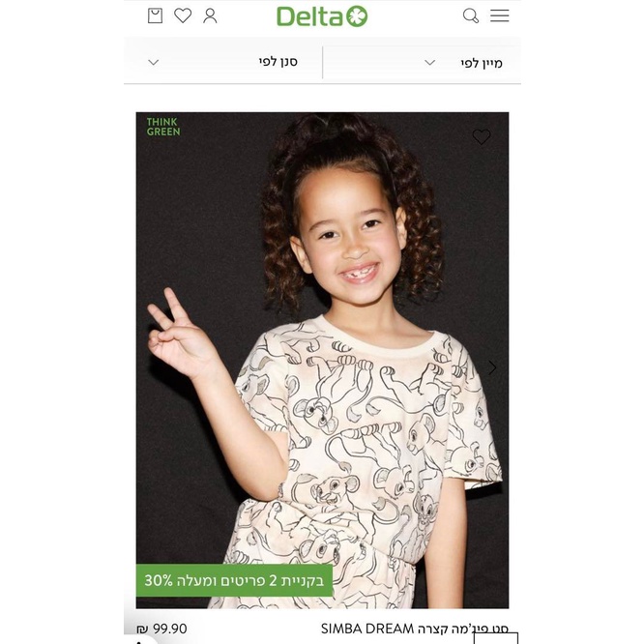Open the סנן לפי filter dropdown
The image size is (644, 644).
click(223, 63)
